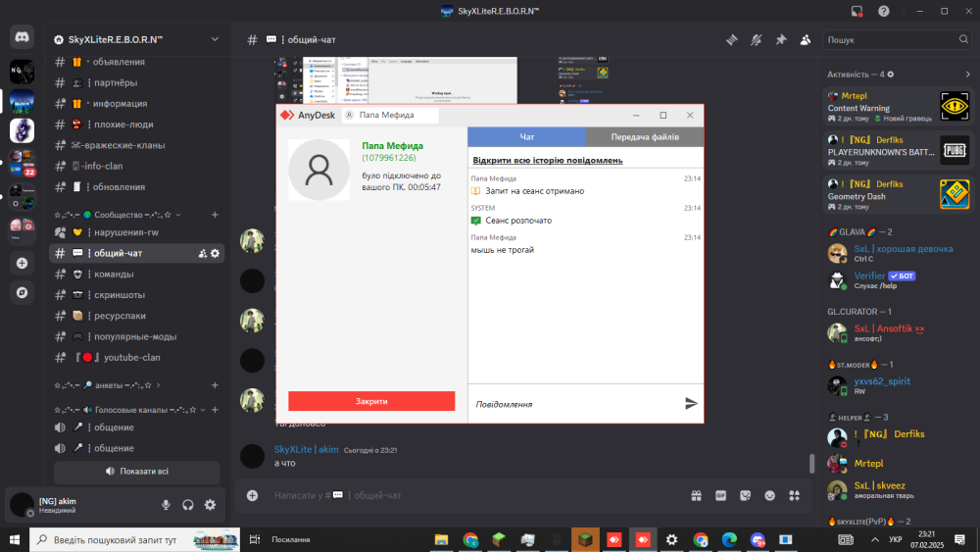980x552 pixels.
Task: Open Verifier bot profile in member list
Action: click(898, 280)
